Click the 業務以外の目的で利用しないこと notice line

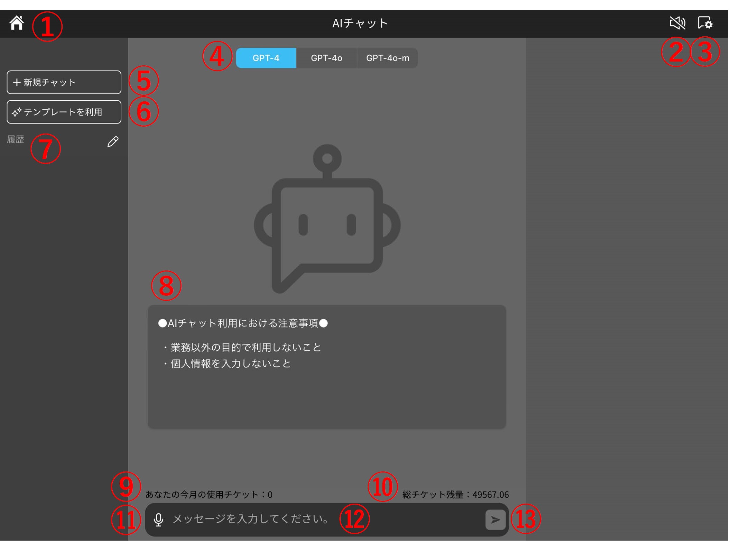click(246, 347)
